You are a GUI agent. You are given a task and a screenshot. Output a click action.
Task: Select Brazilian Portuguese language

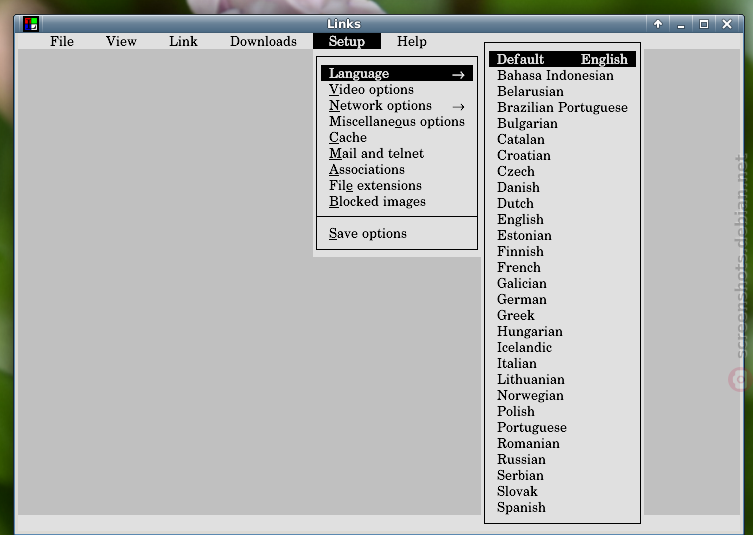pos(562,107)
